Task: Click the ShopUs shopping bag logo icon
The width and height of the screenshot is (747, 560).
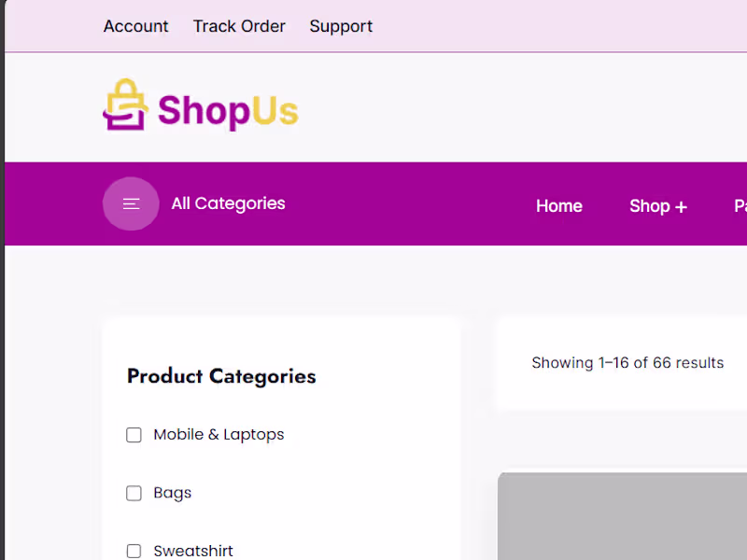Action: 125,105
